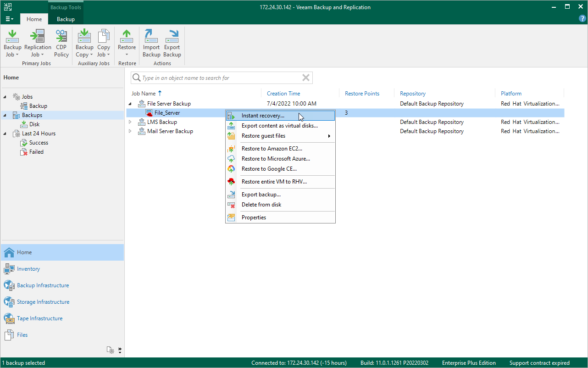
Task: Click the Restore to Amazon EC2 icon
Action: click(231, 149)
